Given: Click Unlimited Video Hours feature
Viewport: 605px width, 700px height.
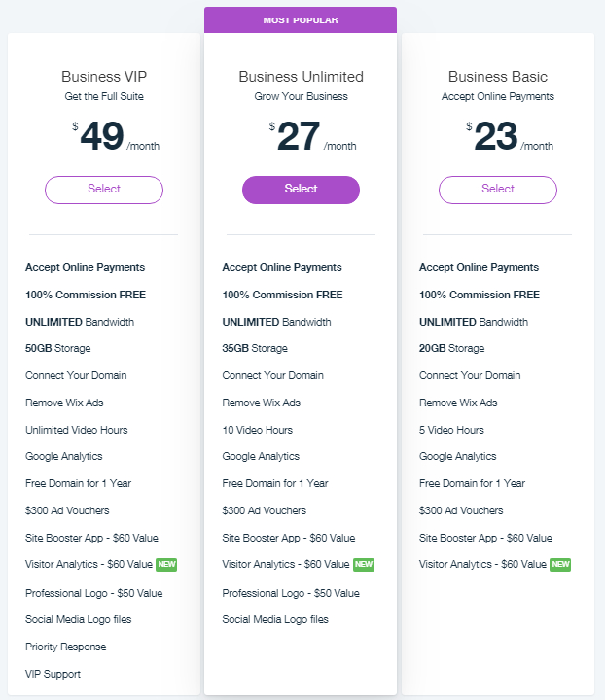Looking at the screenshot, I should point(76,430).
